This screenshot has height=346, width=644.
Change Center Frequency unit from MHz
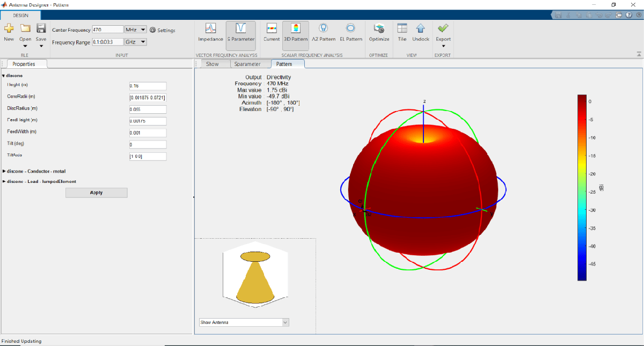pyautogui.click(x=135, y=30)
